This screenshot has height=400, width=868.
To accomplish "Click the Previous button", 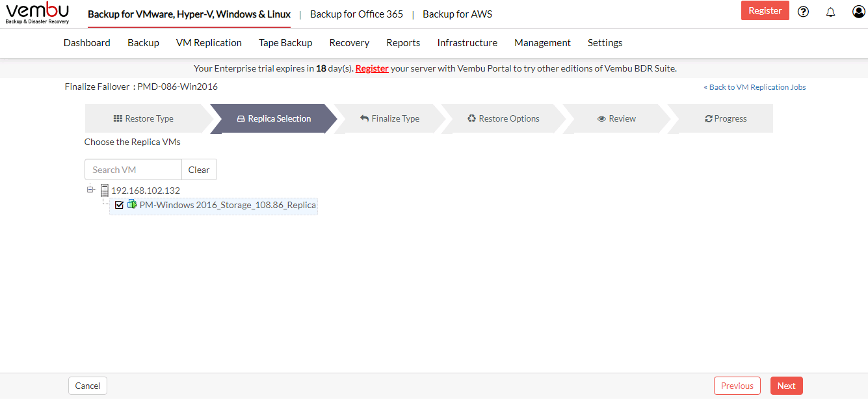I will [737, 386].
